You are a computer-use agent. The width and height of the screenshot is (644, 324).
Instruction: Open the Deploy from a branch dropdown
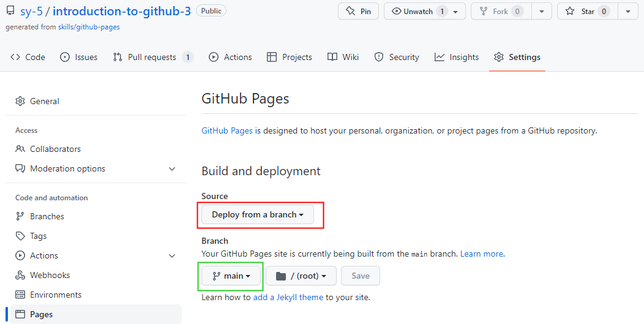pos(257,214)
